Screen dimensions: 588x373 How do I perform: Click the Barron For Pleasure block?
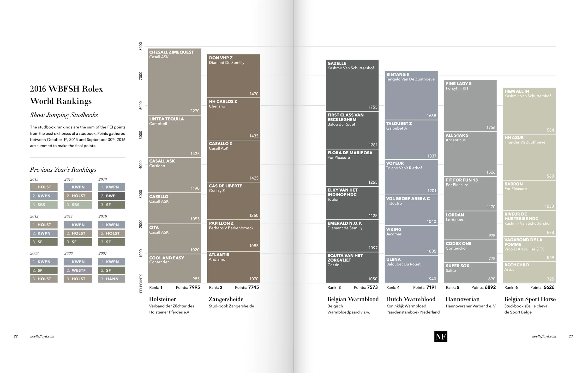pos(529,195)
